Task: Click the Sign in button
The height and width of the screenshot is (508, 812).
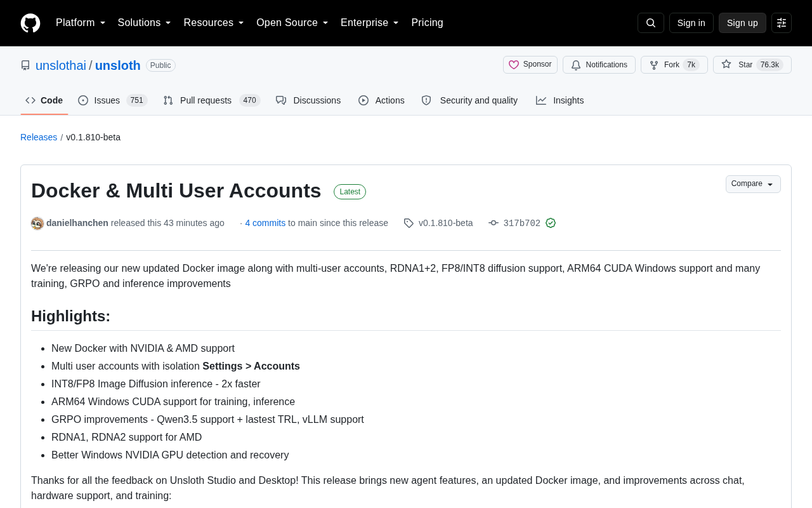Action: [691, 23]
